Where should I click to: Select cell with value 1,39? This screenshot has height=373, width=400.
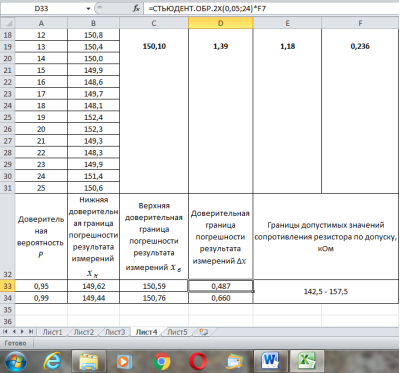221,46
